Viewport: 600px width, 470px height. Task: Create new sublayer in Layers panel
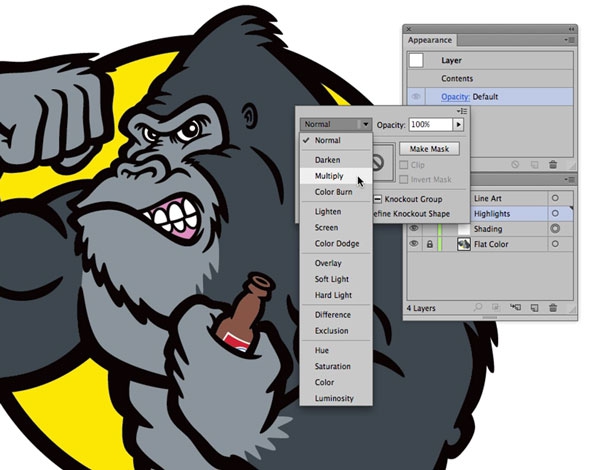(x=517, y=308)
